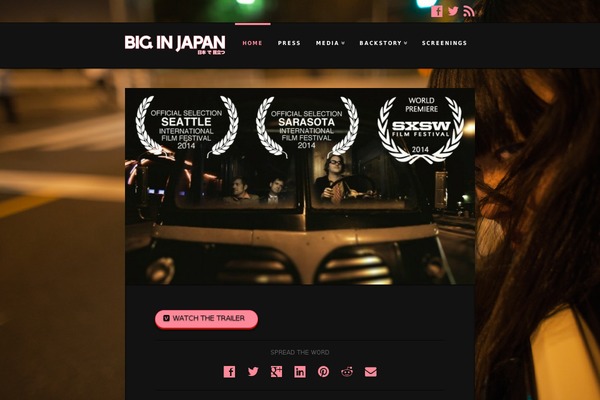Image resolution: width=600 pixels, height=400 pixels.
Task: Open the Facebook icon in the header
Action: click(x=437, y=11)
